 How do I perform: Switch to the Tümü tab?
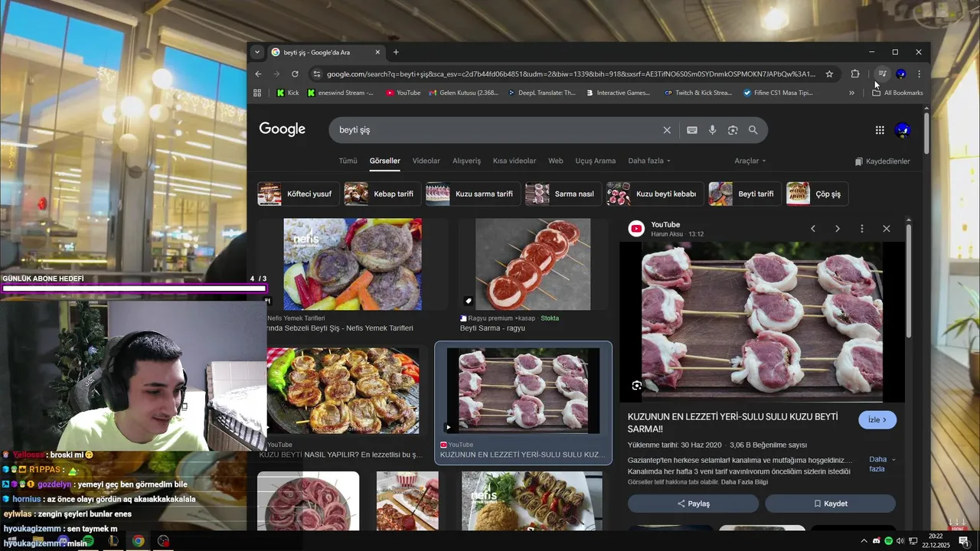pos(348,161)
